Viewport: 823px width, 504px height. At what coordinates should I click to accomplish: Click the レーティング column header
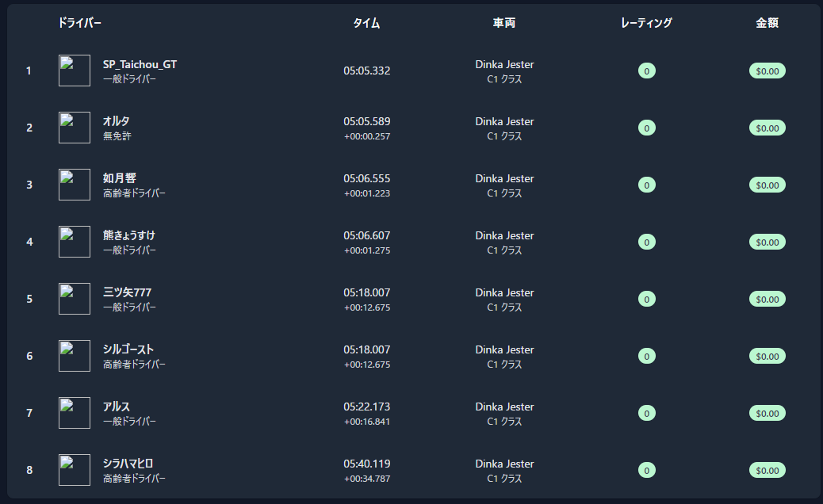(x=646, y=23)
